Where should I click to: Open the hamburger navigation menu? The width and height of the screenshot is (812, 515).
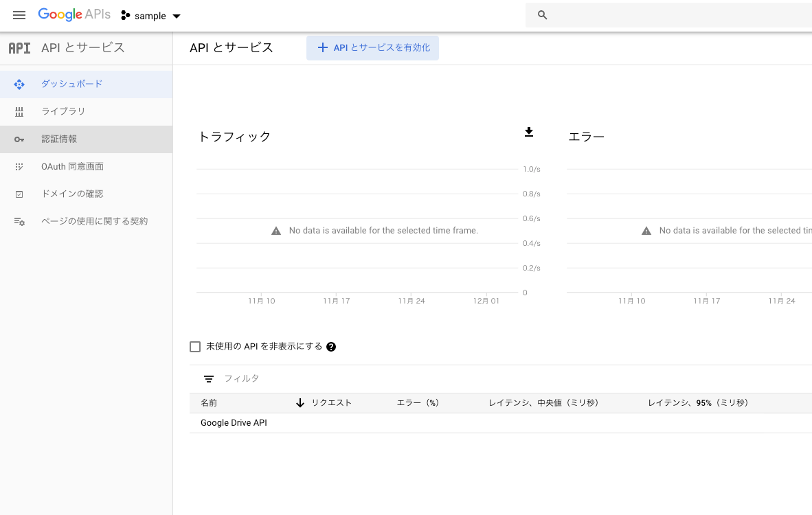click(19, 16)
